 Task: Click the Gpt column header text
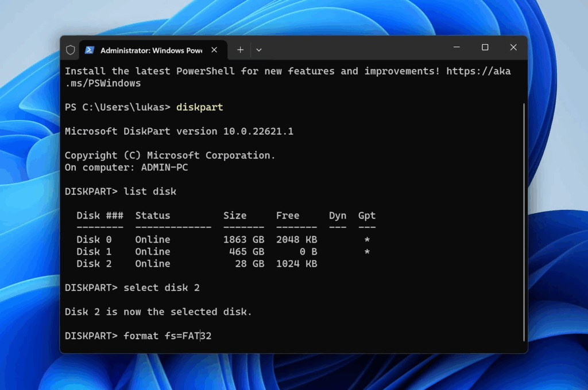click(366, 216)
